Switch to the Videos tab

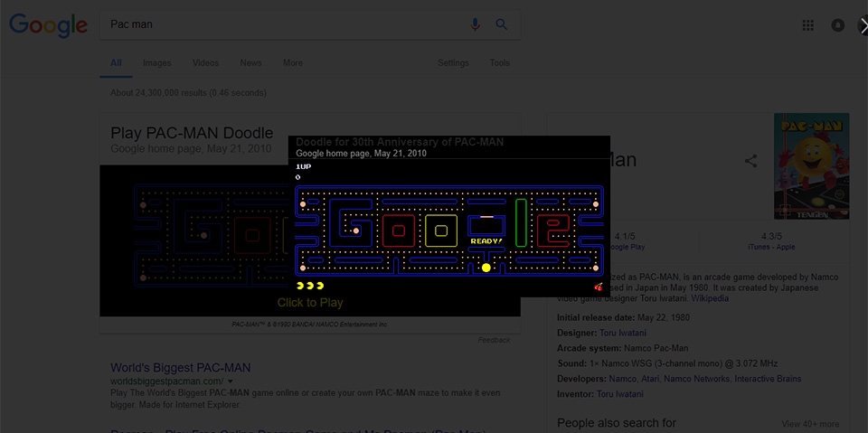click(205, 63)
